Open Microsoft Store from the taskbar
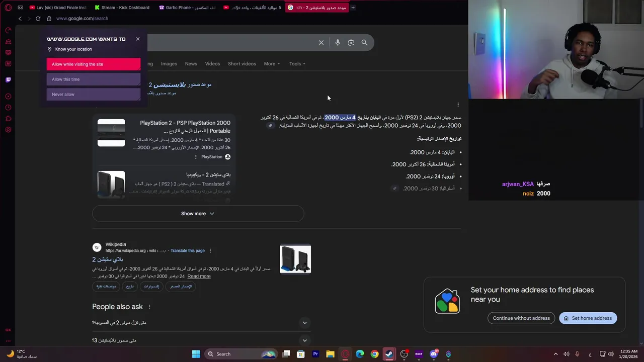The width and height of the screenshot is (644, 362). point(300,354)
